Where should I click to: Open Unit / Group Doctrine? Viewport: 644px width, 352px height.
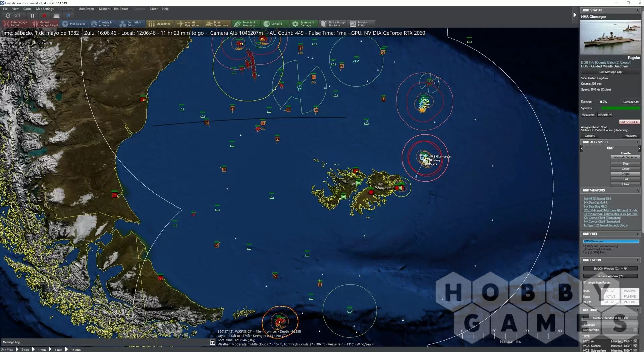333,24
